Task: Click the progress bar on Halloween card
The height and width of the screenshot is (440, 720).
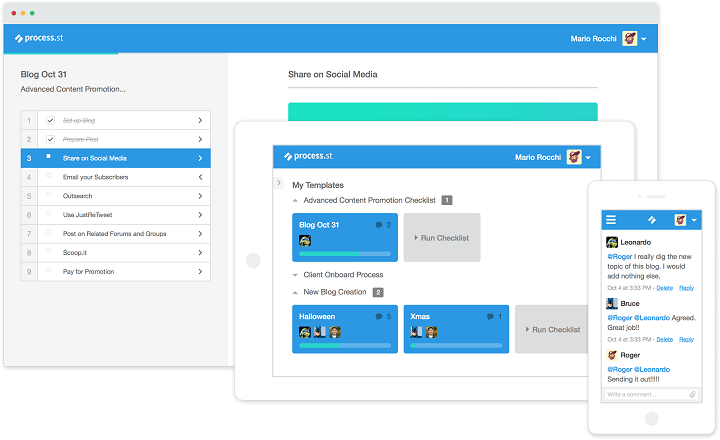Action: click(x=345, y=345)
